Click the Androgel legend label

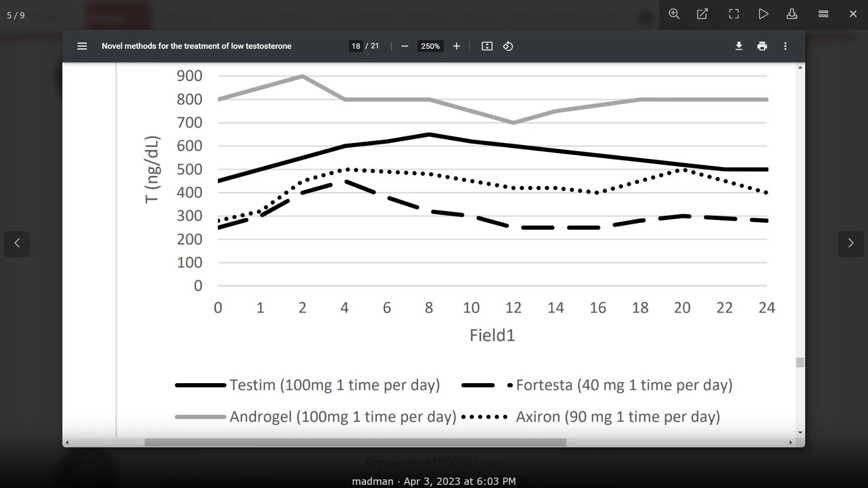(x=343, y=417)
